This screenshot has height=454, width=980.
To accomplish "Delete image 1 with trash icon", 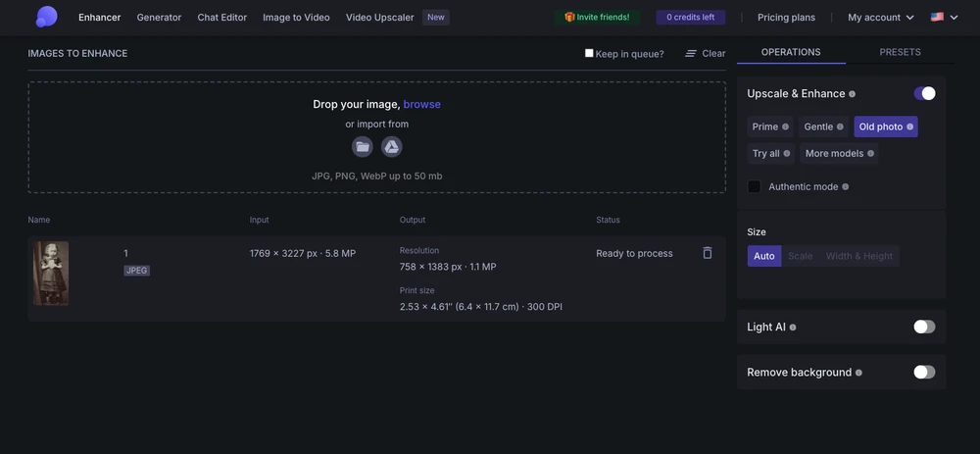I will click(707, 253).
